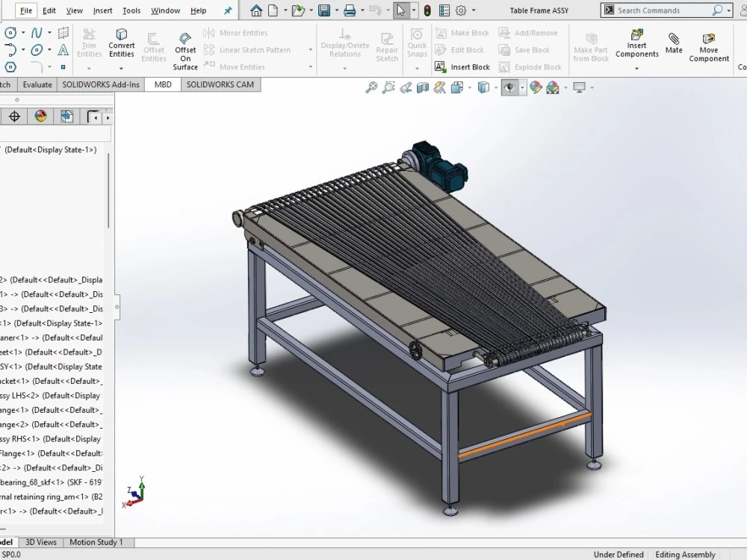Open the Tools menu
The image size is (747, 560).
pyautogui.click(x=131, y=10)
